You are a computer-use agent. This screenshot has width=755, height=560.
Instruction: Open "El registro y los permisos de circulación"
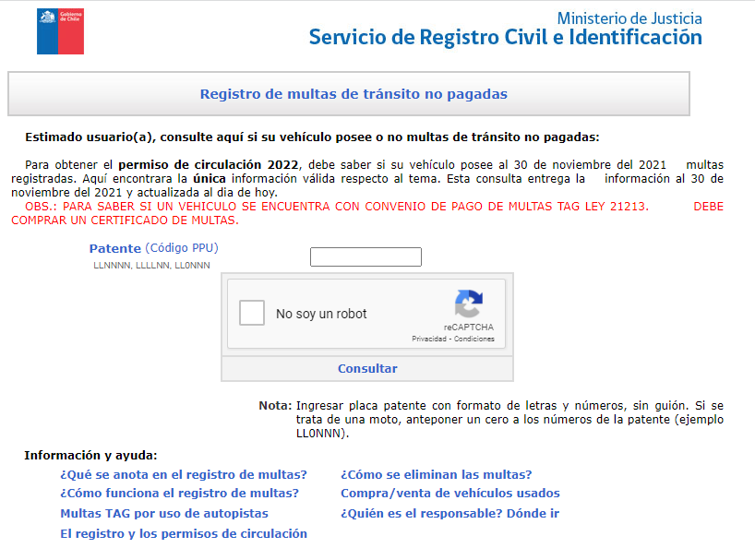point(184,534)
